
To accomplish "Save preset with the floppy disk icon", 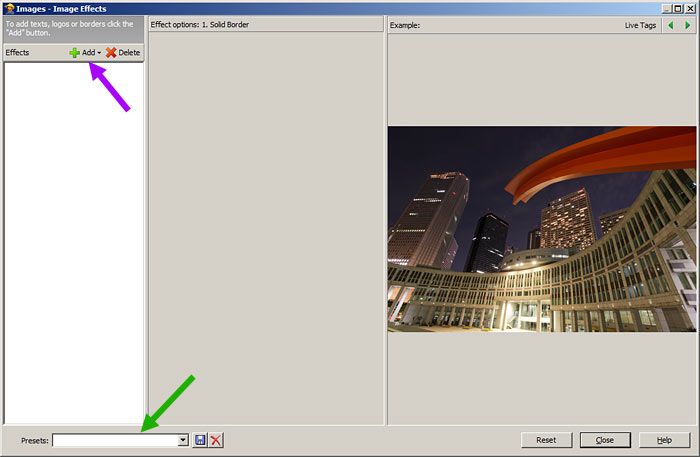I will (200, 440).
